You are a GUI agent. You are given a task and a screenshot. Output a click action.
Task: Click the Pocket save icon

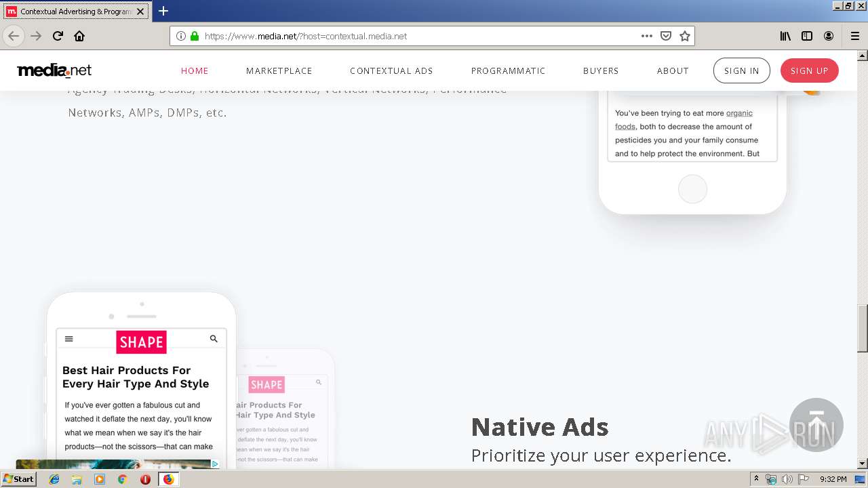point(666,36)
